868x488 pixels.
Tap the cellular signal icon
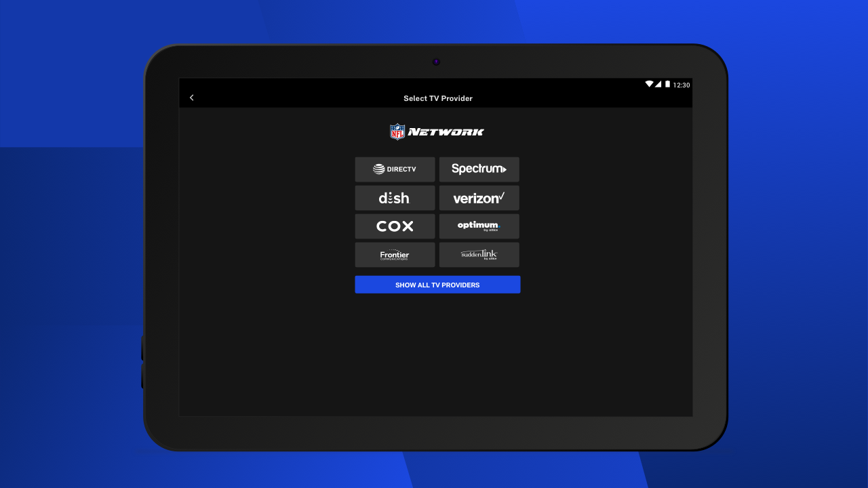click(658, 84)
